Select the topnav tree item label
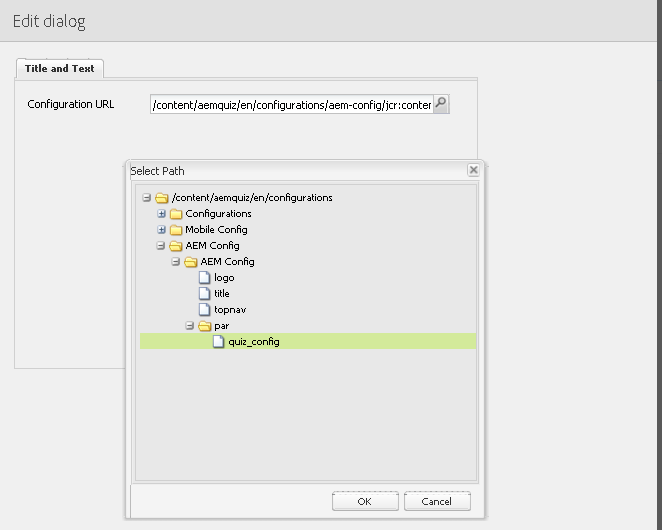 click(229, 309)
